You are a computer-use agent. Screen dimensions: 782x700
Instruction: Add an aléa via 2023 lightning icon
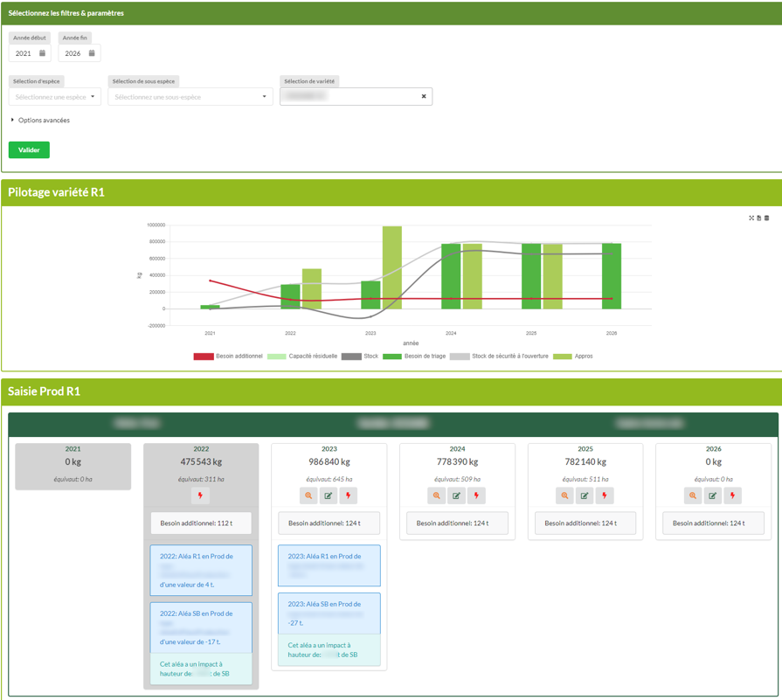[x=348, y=496]
